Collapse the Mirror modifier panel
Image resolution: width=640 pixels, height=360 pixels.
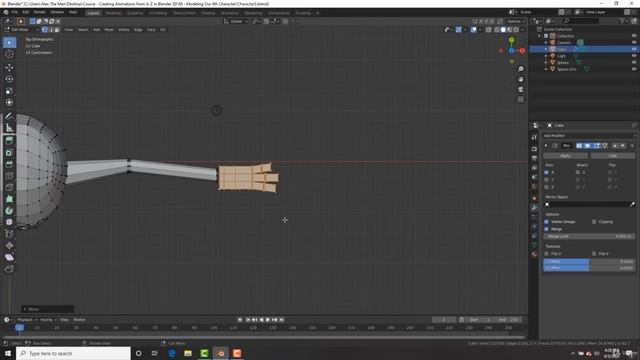(546, 146)
